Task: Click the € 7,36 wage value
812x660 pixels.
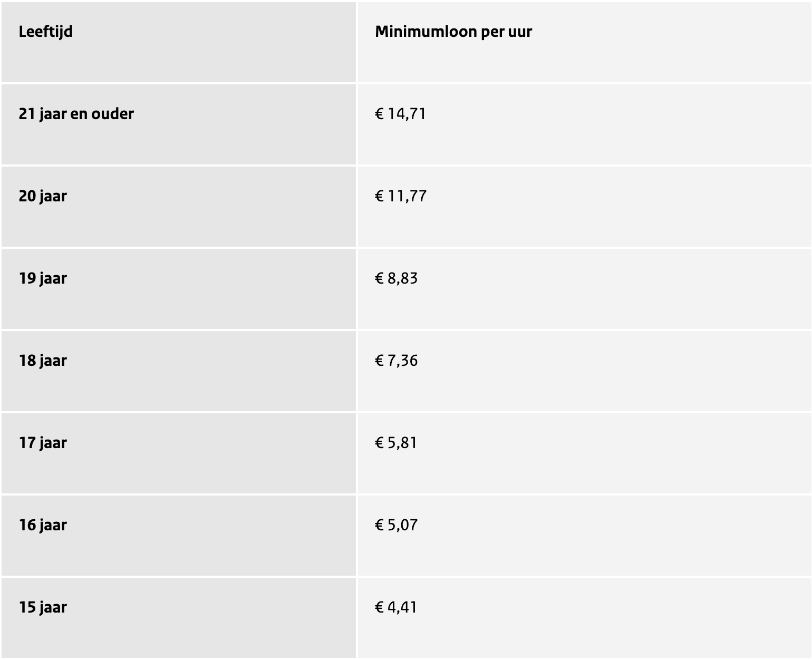Action: pyautogui.click(x=397, y=361)
